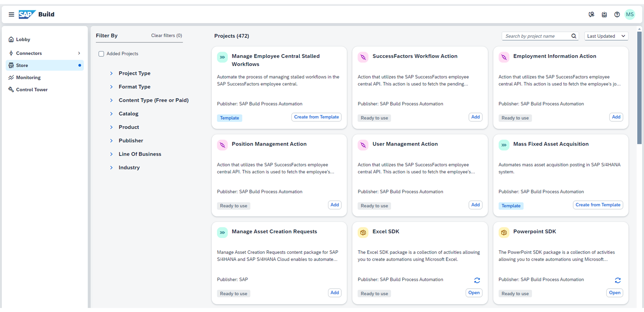Expand Content Type (Free or Paid) filter

[x=111, y=100]
